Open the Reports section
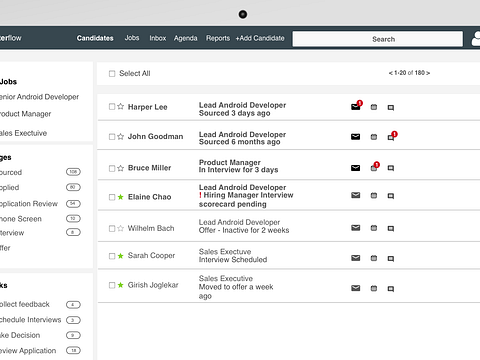Viewport: 480px width, 360px height. click(x=218, y=38)
